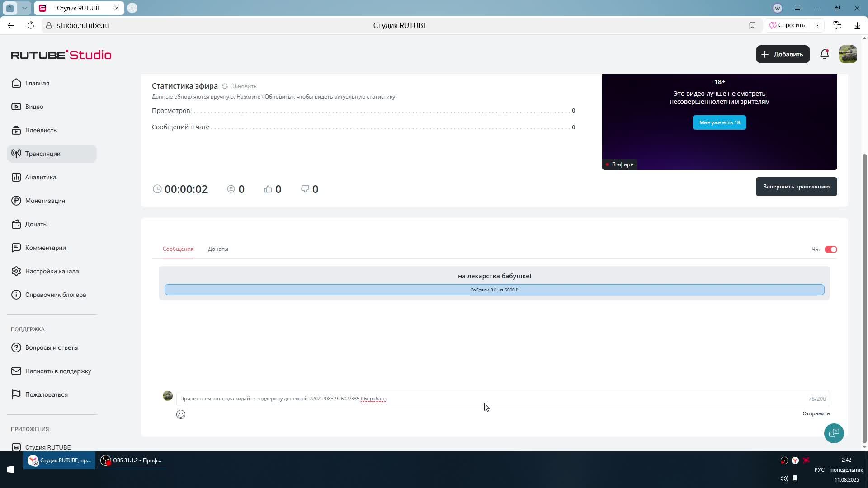The image size is (868, 488).
Task: Toggle the Чат switch off
Action: click(x=830, y=249)
